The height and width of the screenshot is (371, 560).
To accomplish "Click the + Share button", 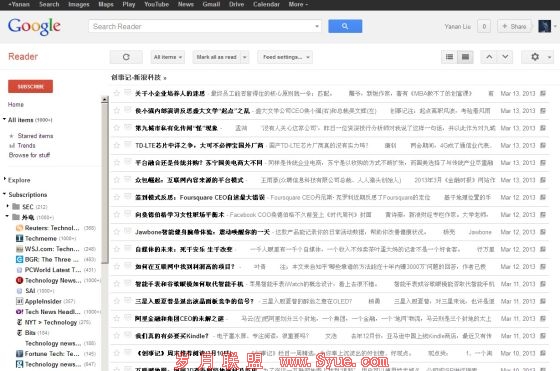I will pos(514,26).
